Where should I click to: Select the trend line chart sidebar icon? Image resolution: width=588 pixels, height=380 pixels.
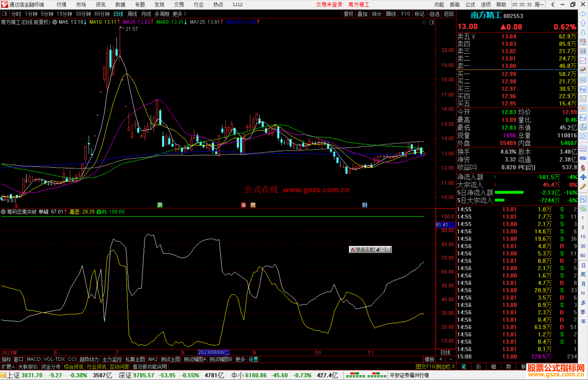(x=583, y=61)
